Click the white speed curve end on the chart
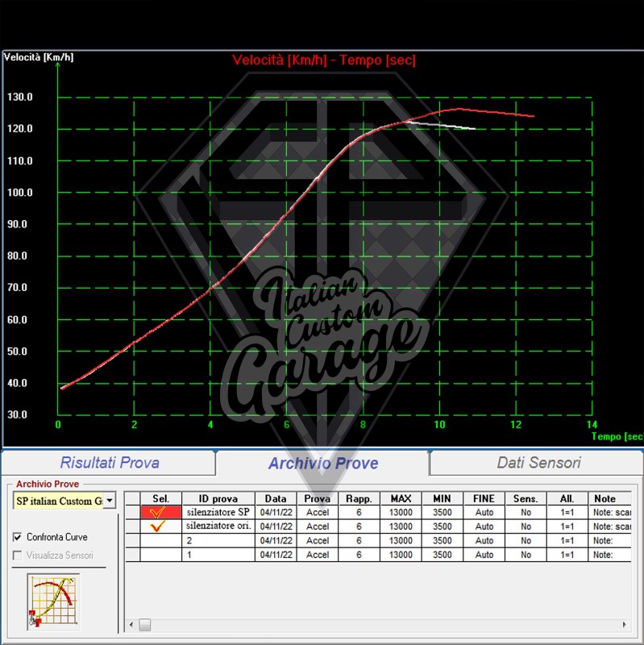This screenshot has width=644, height=645. tap(474, 129)
